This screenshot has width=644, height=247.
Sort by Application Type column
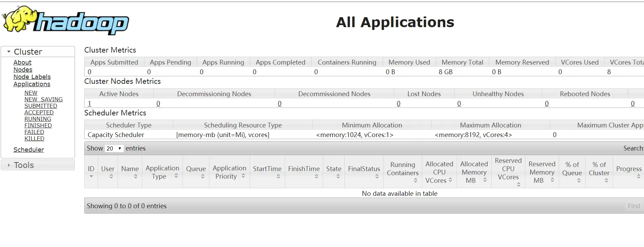click(162, 171)
